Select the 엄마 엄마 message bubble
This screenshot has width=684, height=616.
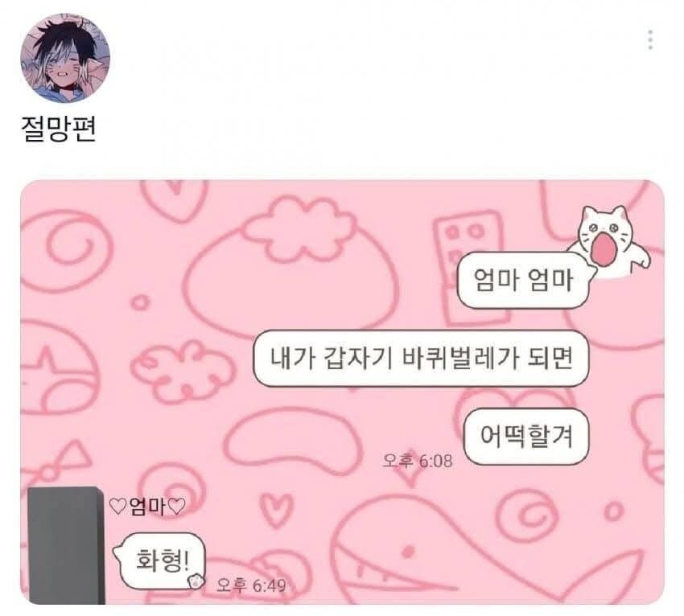click(x=524, y=280)
